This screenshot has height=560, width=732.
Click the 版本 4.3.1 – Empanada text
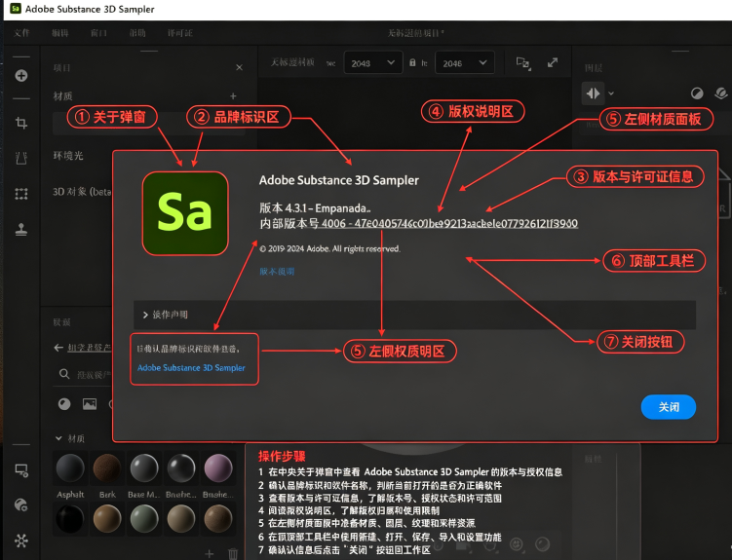(x=315, y=208)
